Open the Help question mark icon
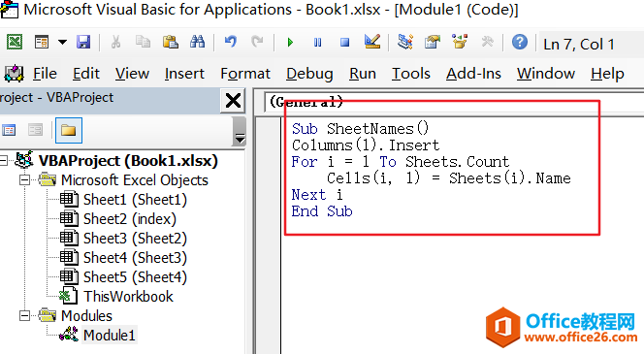The height and width of the screenshot is (354, 644). [x=520, y=42]
